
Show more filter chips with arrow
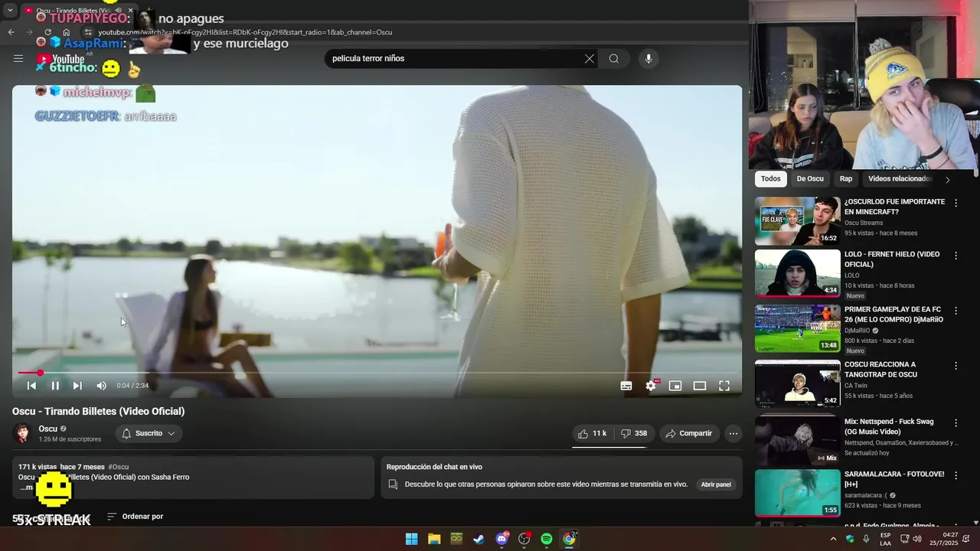[948, 180]
